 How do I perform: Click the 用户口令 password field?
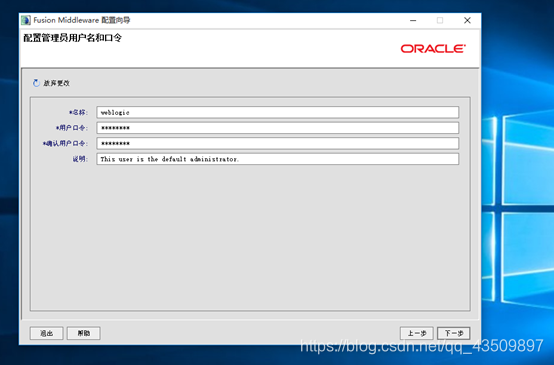point(278,128)
